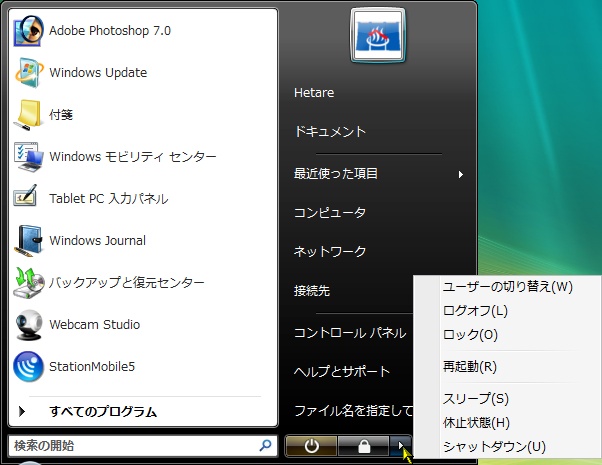Open the yellow sticky notes (付箋) icon
Image resolution: width=602 pixels, height=465 pixels.
[x=28, y=114]
